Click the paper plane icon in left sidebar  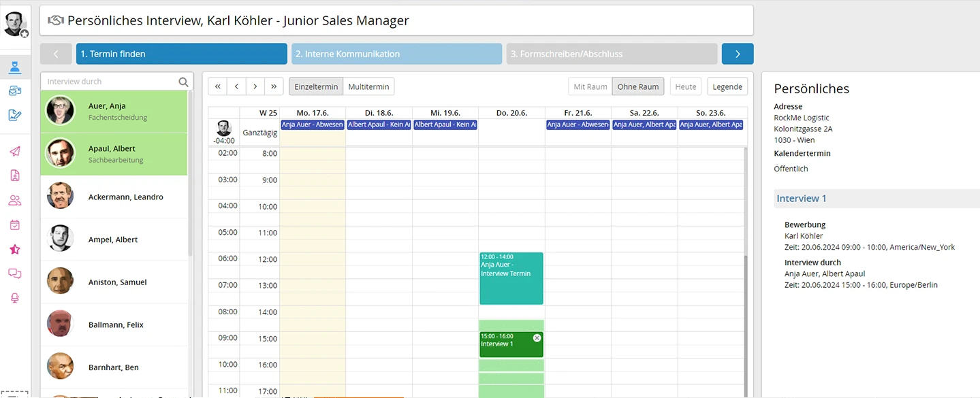(15, 151)
